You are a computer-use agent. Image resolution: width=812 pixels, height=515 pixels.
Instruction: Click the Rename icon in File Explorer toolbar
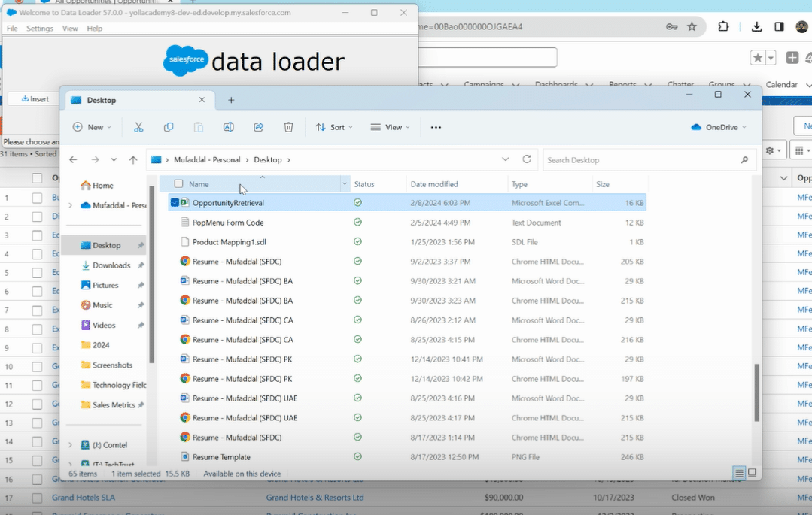[x=228, y=127]
